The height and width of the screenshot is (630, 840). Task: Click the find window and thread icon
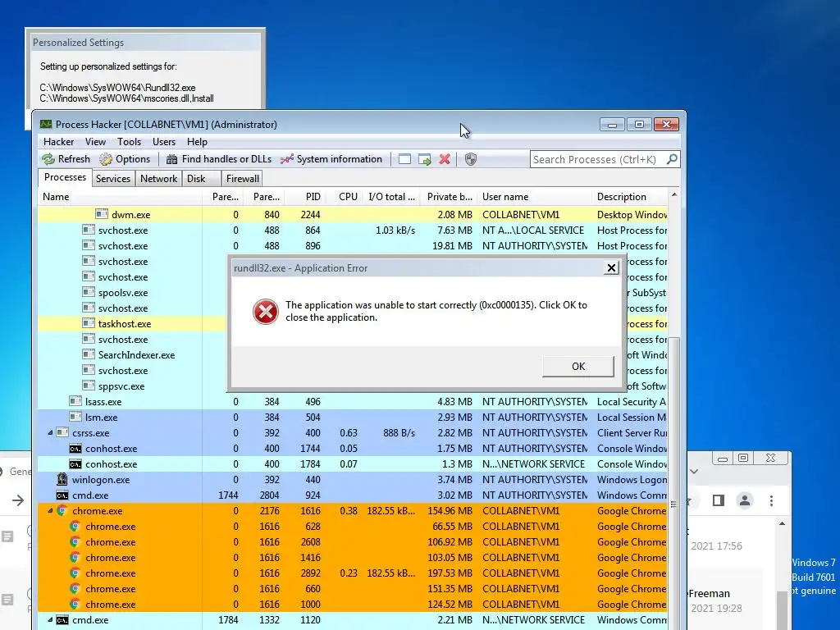point(425,159)
